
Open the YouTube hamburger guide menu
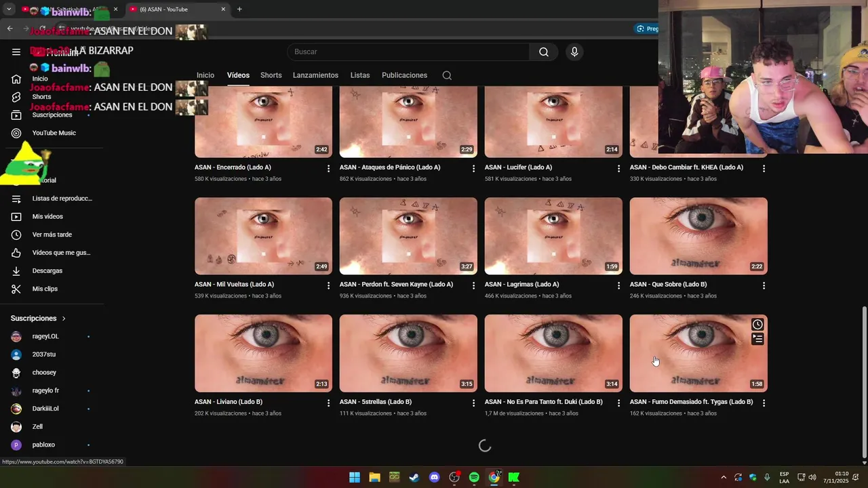[16, 52]
